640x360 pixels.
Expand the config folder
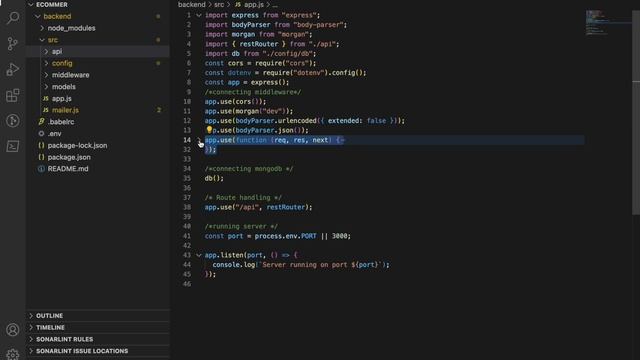46,63
